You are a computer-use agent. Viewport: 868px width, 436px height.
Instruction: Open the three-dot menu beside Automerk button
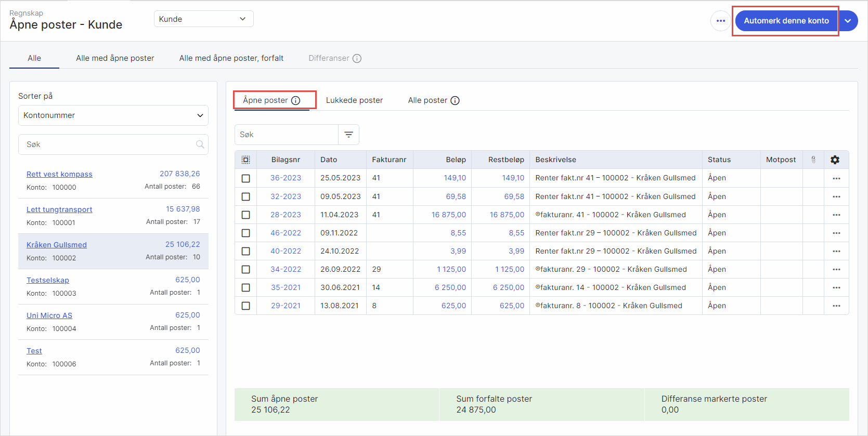click(720, 21)
